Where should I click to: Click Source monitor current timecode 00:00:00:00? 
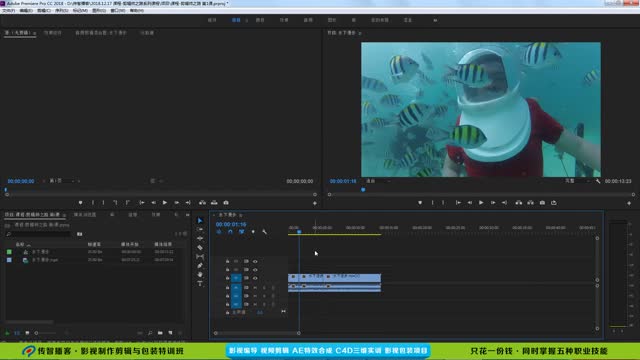(21, 181)
